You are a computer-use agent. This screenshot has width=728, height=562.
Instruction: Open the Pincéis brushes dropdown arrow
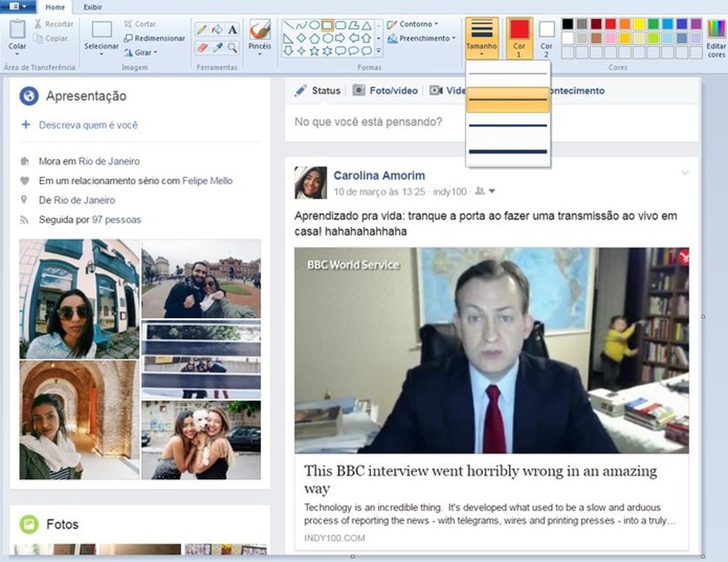pyautogui.click(x=260, y=55)
